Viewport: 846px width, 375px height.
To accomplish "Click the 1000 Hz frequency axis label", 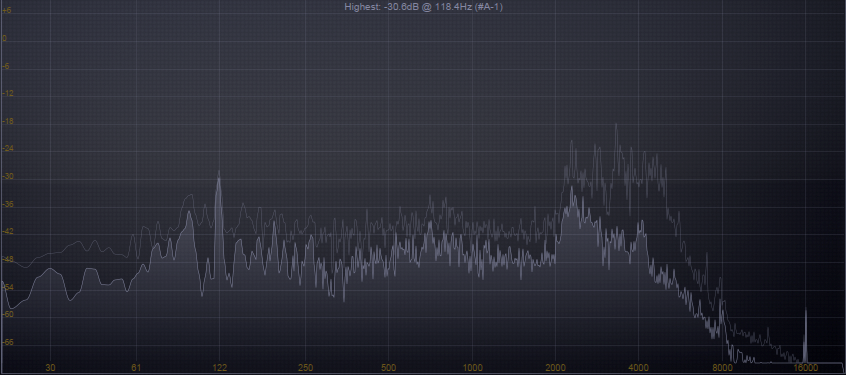I will [x=473, y=368].
